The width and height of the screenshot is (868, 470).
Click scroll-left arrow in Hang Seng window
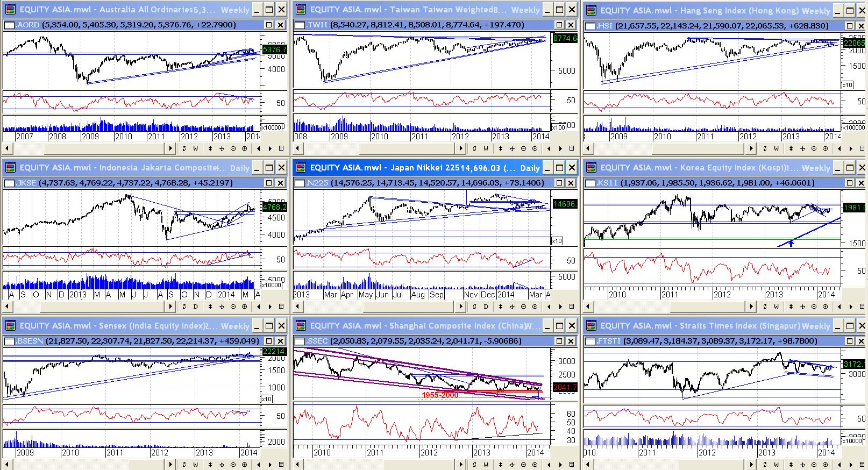pyautogui.click(x=588, y=148)
